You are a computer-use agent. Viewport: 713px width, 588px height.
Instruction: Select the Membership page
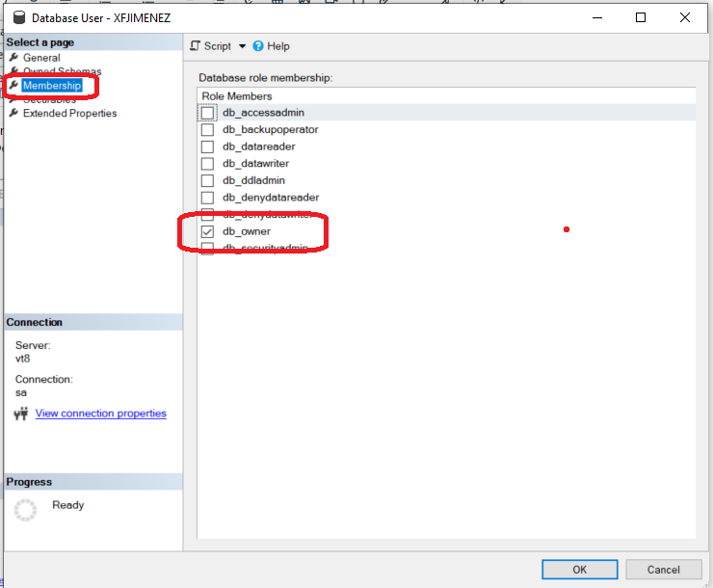point(52,86)
